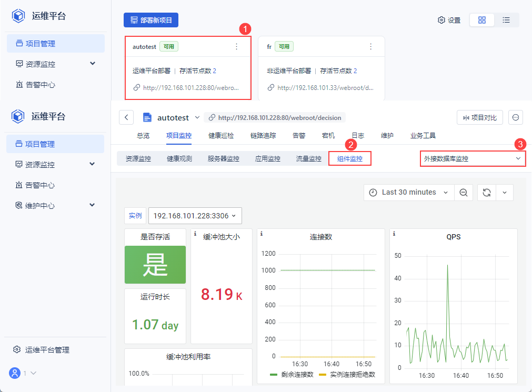
Task: Open the refresh interval dropdown arrow
Action: pos(505,193)
